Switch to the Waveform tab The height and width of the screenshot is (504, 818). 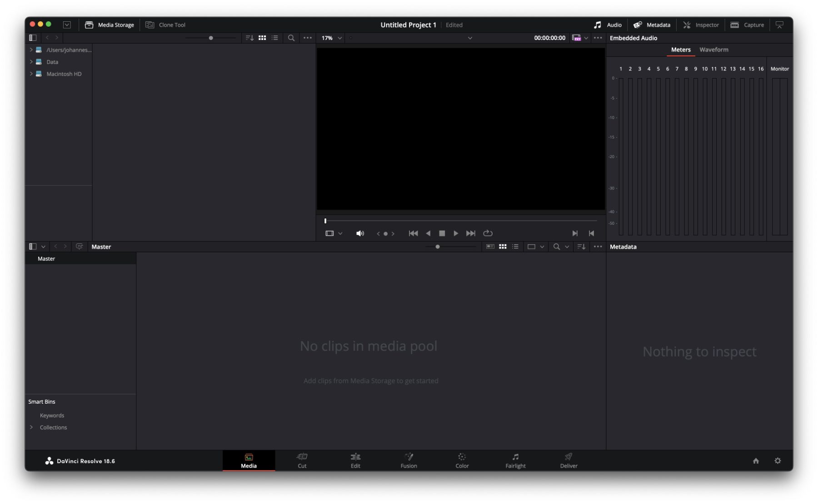[713, 49]
